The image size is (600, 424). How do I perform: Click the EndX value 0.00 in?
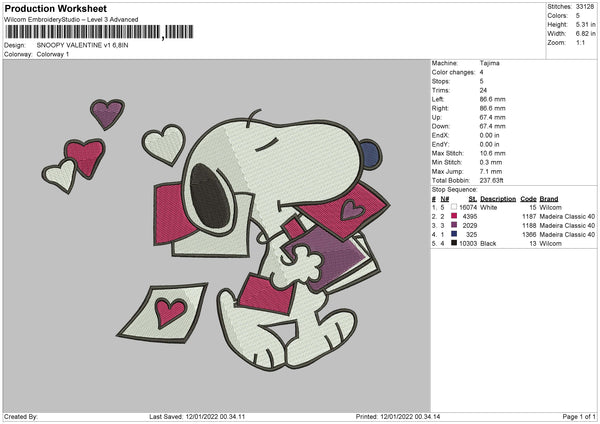coord(489,135)
